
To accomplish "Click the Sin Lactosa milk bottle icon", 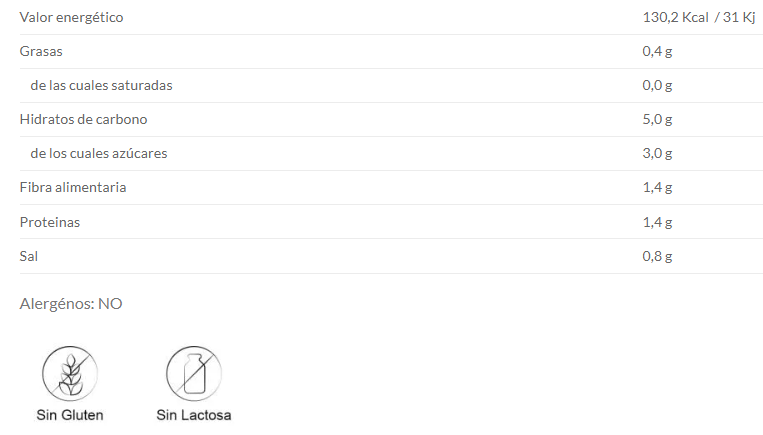I will 193,374.
